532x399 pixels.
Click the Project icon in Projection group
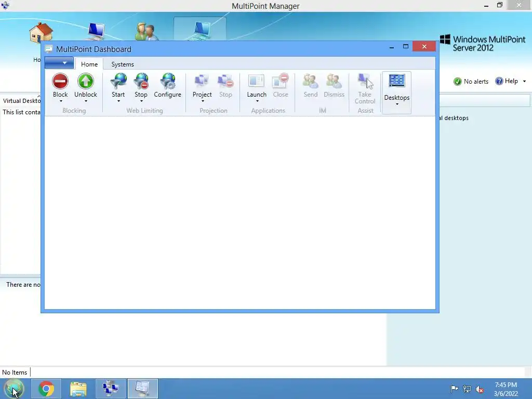202,82
